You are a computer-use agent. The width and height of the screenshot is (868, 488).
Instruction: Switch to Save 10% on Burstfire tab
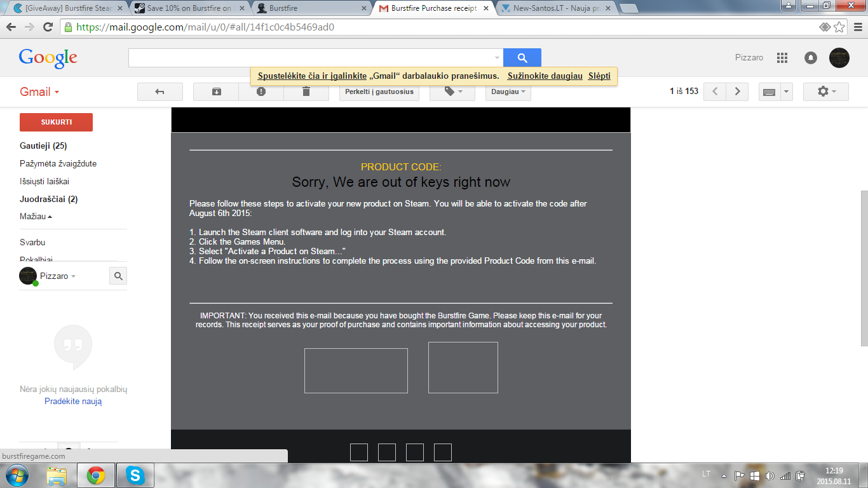tap(187, 9)
